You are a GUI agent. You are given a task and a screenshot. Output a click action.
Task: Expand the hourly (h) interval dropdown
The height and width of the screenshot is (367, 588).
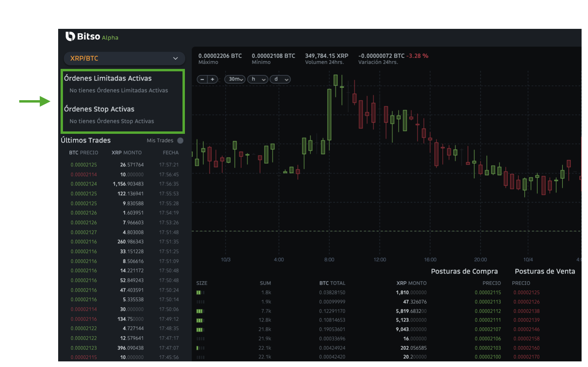[x=257, y=79]
